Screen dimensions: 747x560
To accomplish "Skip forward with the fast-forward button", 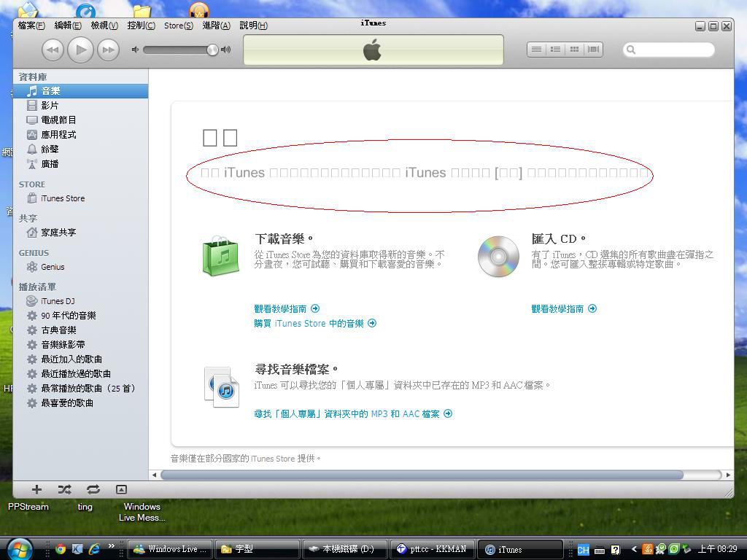I will pos(108,50).
